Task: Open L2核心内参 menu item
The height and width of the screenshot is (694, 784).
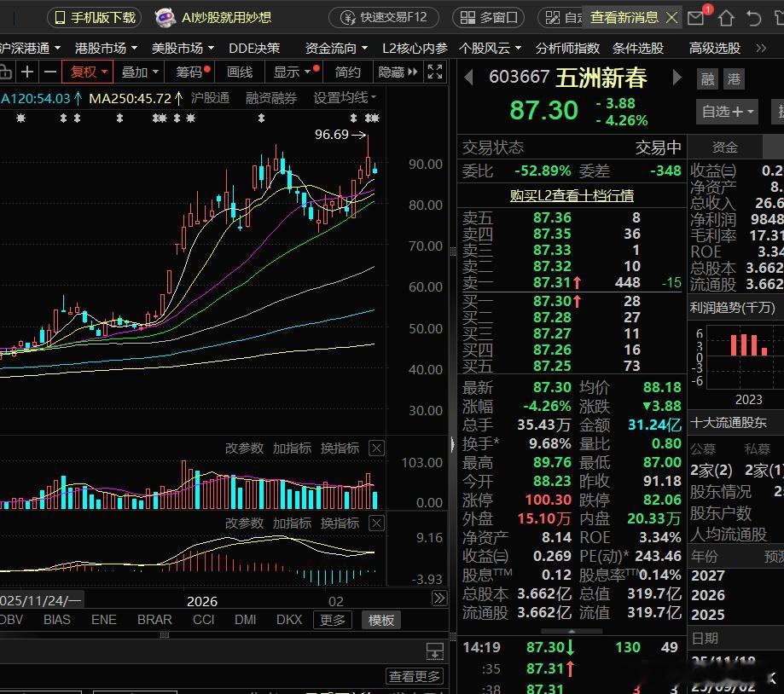Action: (x=415, y=49)
